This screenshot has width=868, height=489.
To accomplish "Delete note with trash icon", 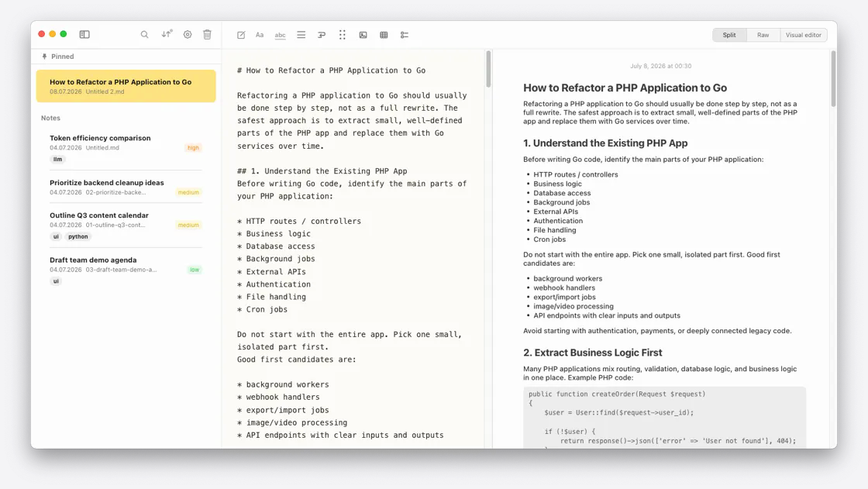I will pos(207,34).
